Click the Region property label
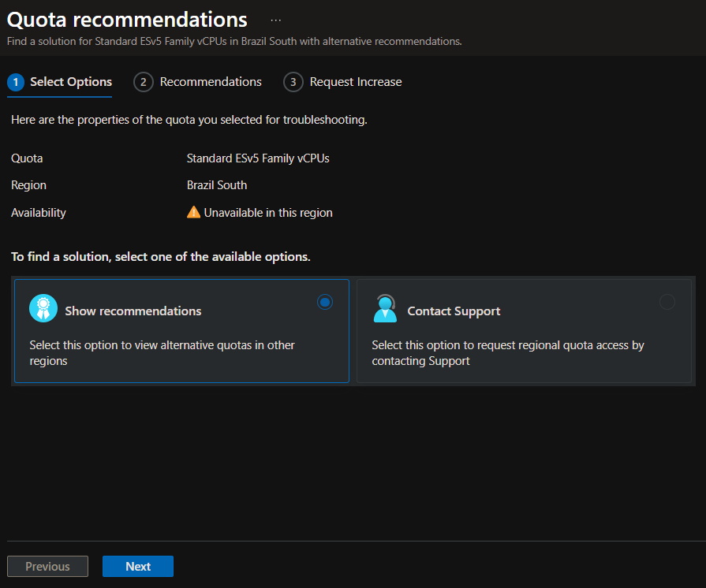706x588 pixels. click(x=29, y=185)
